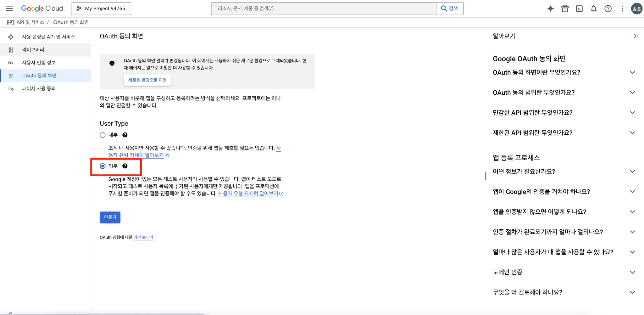This screenshot has height=315, width=644.
Task: Select the 내부 user type radio button
Action: pos(103,135)
